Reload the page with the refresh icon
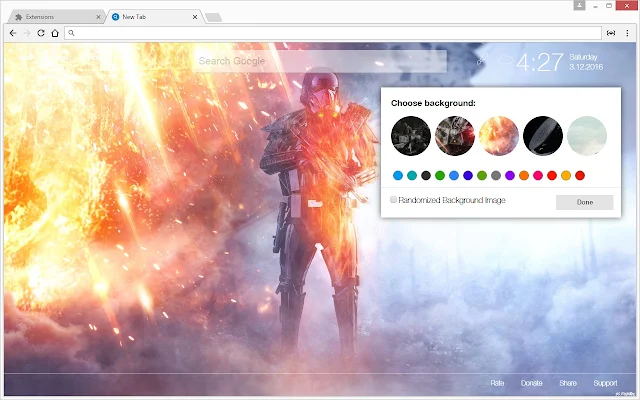The height and width of the screenshot is (400, 640). pyautogui.click(x=41, y=33)
